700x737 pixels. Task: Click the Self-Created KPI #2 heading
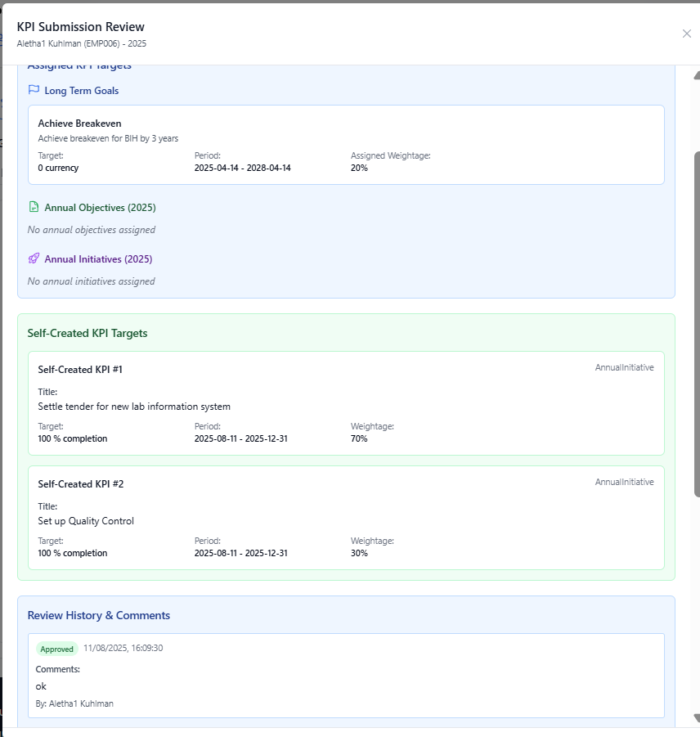tap(80, 484)
